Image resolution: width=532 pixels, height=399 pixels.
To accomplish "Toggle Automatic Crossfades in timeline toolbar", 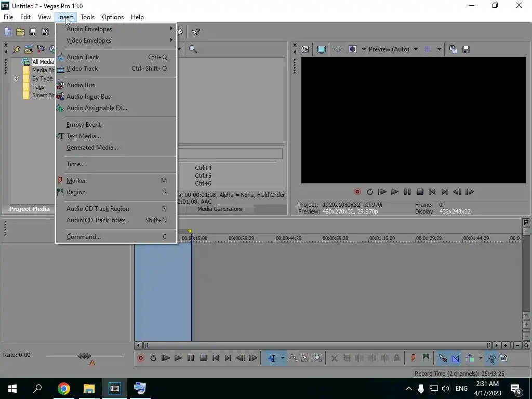I will pos(456,358).
